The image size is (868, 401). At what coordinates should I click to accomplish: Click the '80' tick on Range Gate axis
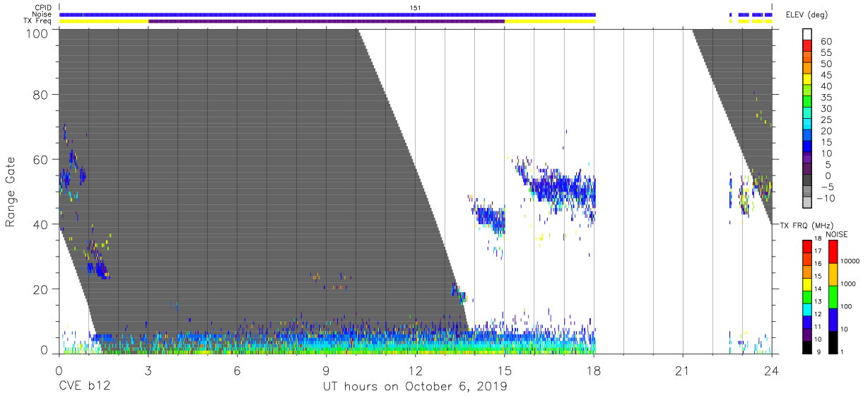(40, 95)
